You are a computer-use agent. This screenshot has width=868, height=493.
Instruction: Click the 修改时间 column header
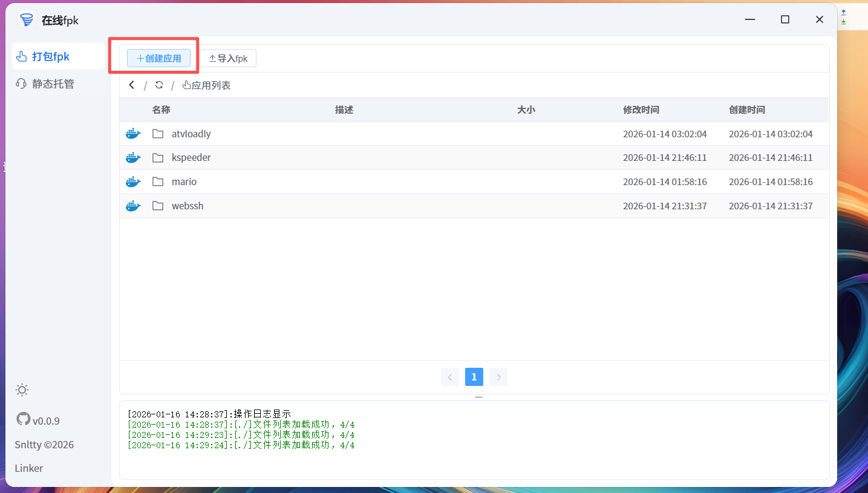click(x=641, y=110)
